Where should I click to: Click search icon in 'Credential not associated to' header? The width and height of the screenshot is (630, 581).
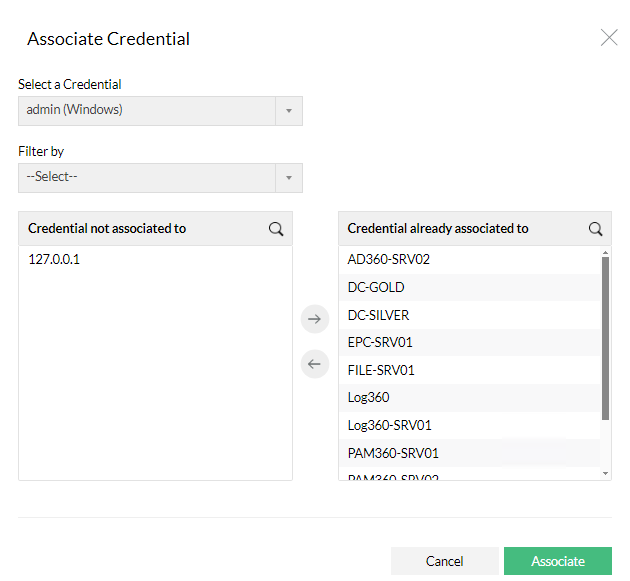(x=276, y=229)
